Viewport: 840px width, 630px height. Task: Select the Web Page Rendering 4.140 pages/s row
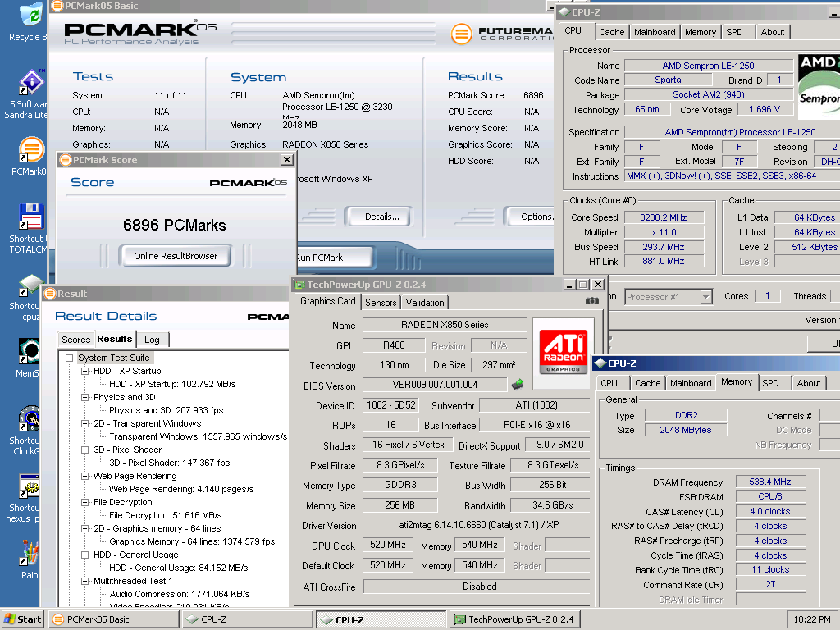click(181, 489)
